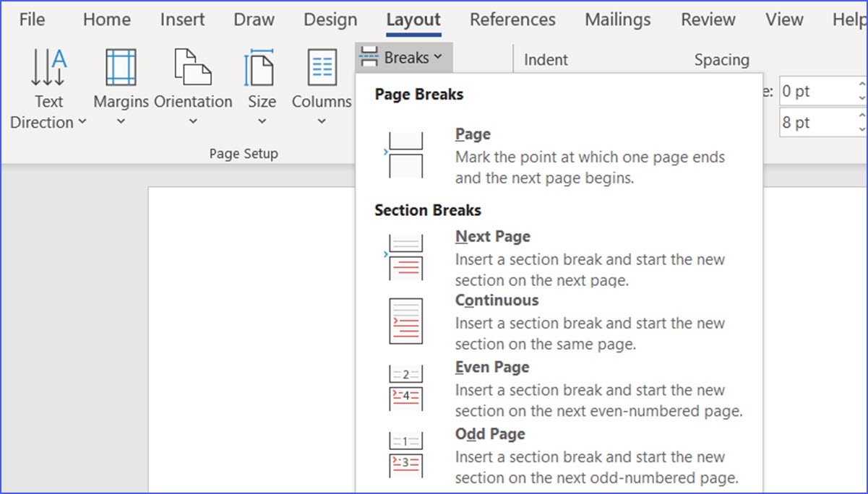Viewport: 868px width, 494px height.
Task: Click the 0 pt spacing input field
Action: coord(817,91)
